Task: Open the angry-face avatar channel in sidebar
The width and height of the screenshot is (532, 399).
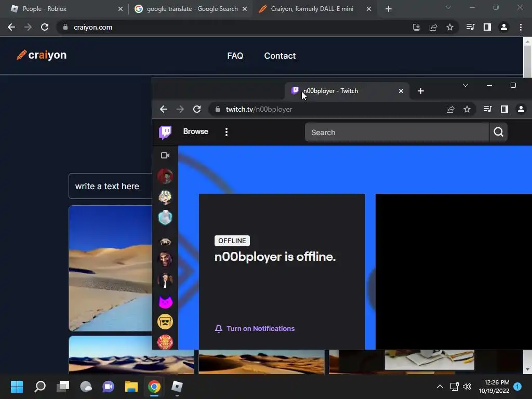Action: click(165, 260)
